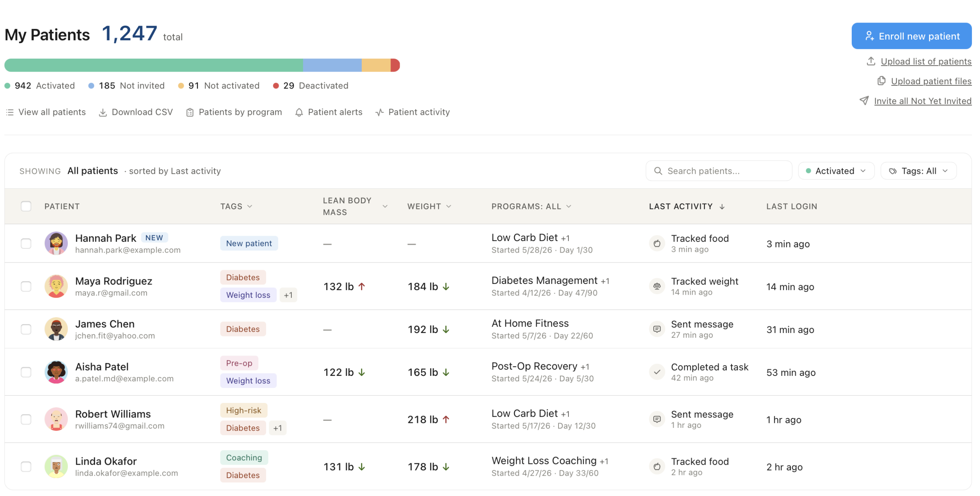This screenshot has width=980, height=496.
Task: Click the Search patients input field
Action: [719, 171]
